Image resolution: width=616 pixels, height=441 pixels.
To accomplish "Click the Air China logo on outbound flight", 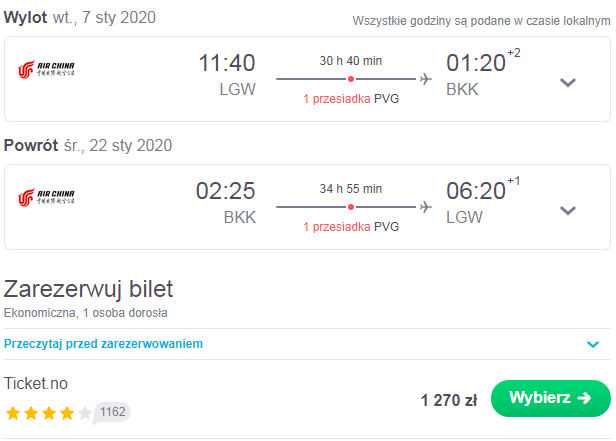I will click(46, 70).
